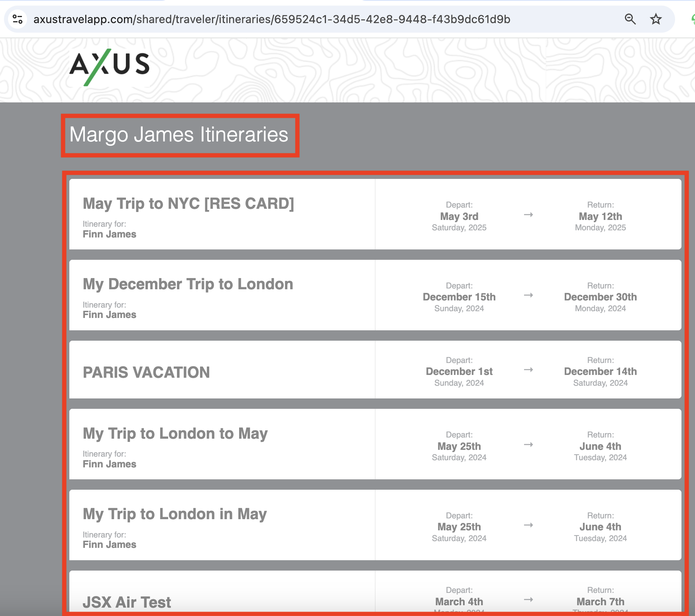Image resolution: width=695 pixels, height=616 pixels.
Task: Click the AXUS logo
Action: [x=110, y=67]
